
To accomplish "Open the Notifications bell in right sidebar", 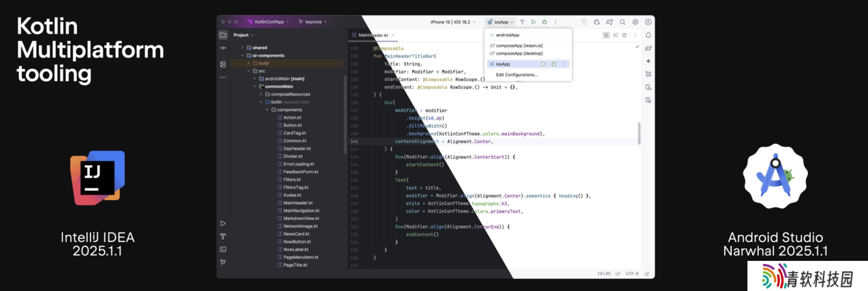I will pyautogui.click(x=648, y=36).
